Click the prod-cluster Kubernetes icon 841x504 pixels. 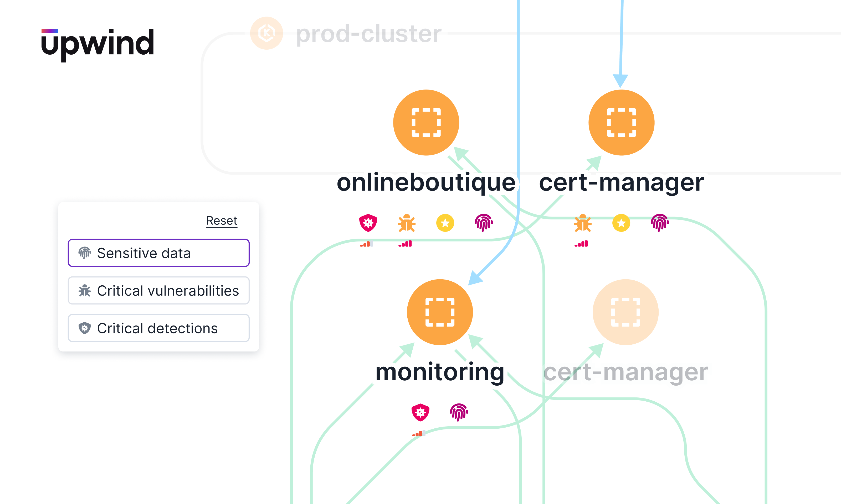266,33
